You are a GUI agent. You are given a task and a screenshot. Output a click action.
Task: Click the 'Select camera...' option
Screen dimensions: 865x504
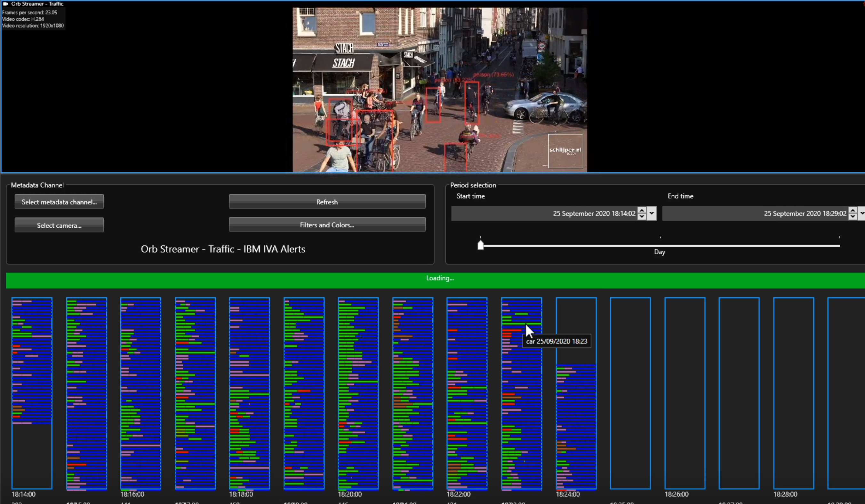pos(59,225)
